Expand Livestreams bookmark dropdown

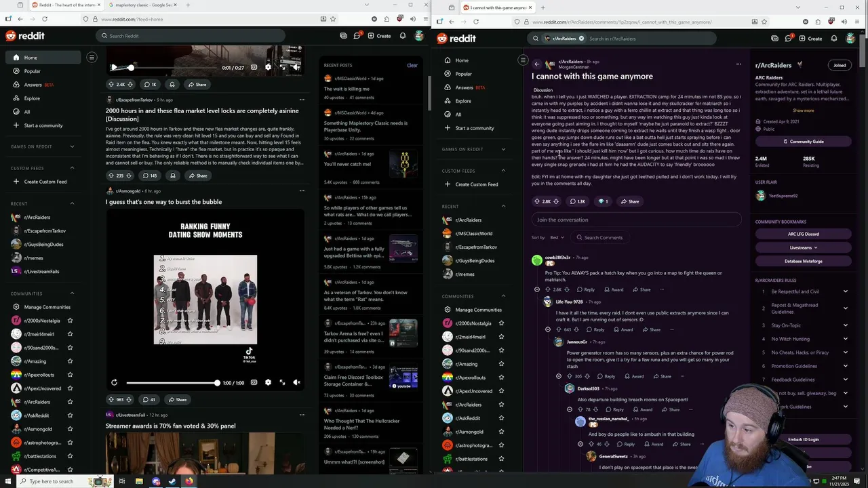pyautogui.click(x=804, y=247)
